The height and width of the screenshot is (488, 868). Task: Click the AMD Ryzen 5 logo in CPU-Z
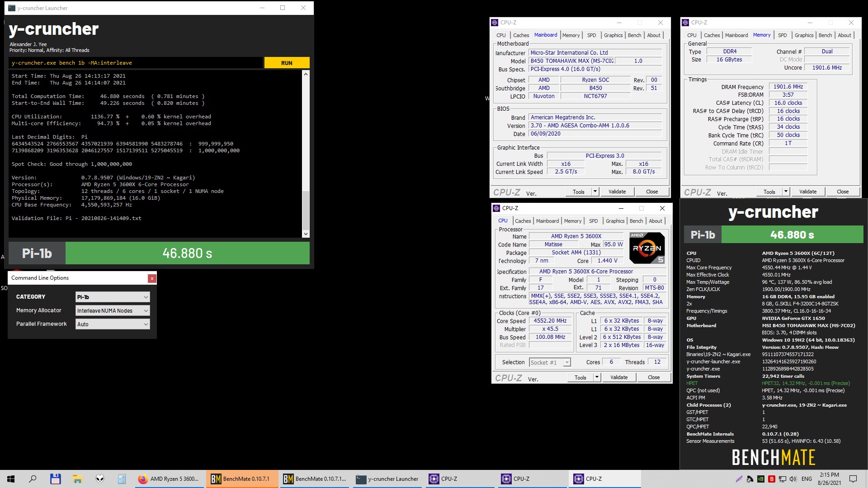(x=647, y=248)
